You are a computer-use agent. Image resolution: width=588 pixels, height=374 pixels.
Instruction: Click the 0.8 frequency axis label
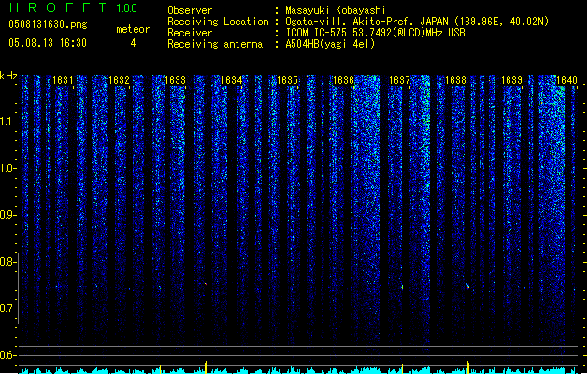(x=8, y=262)
